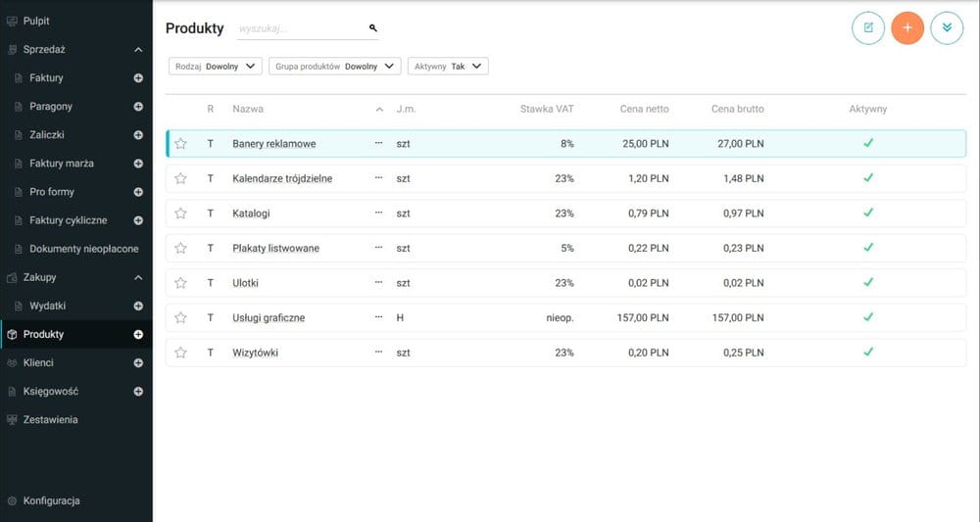Click the search magnifier icon
Screen dimensions: 980x522
373,28
